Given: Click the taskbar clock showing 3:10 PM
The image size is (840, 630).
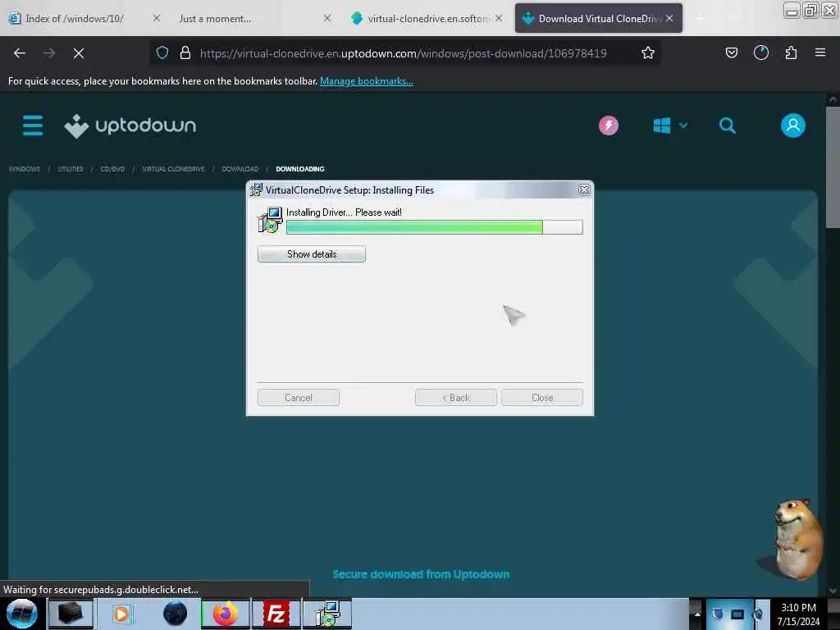Looking at the screenshot, I should click(798, 614).
